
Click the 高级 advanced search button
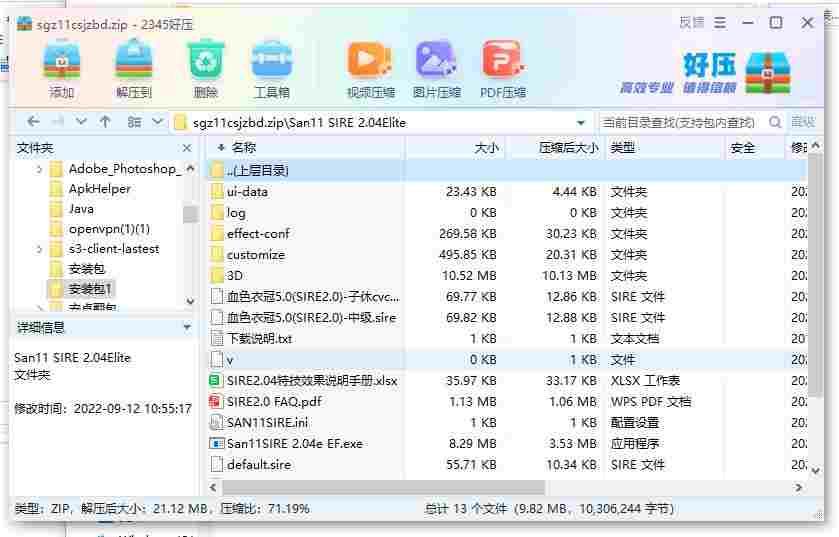pyautogui.click(x=803, y=122)
